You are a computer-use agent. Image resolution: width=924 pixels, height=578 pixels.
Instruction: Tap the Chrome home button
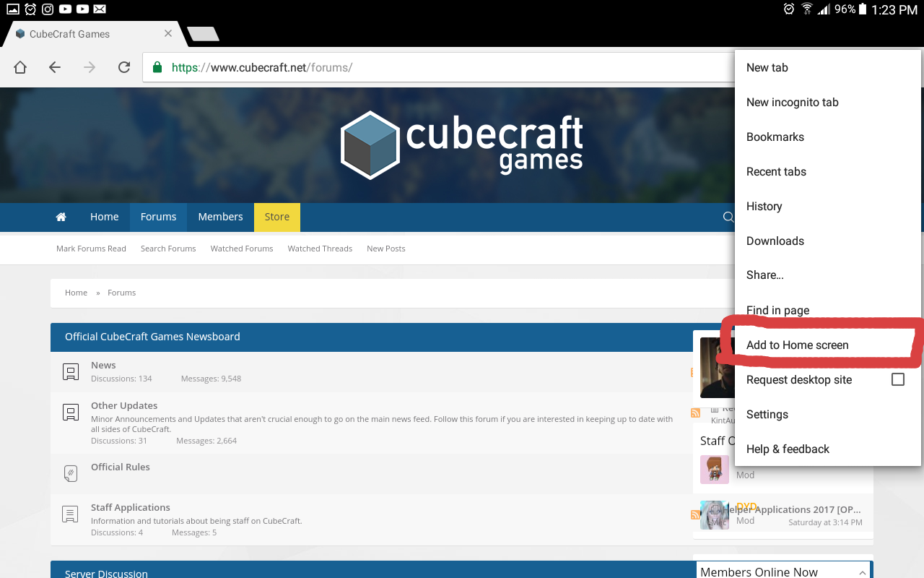[x=20, y=67]
